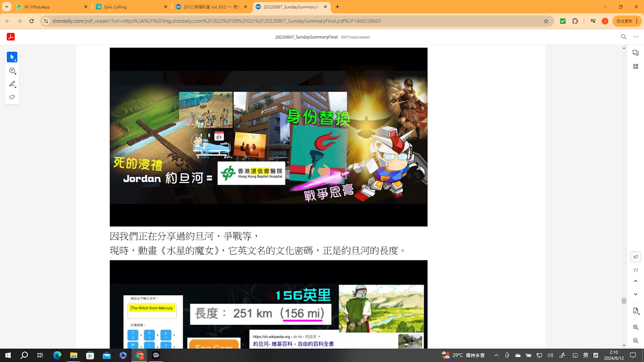The image size is (644, 362).
Task: Click the taskbar clock showing 2:10
Action: pyautogui.click(x=614, y=355)
